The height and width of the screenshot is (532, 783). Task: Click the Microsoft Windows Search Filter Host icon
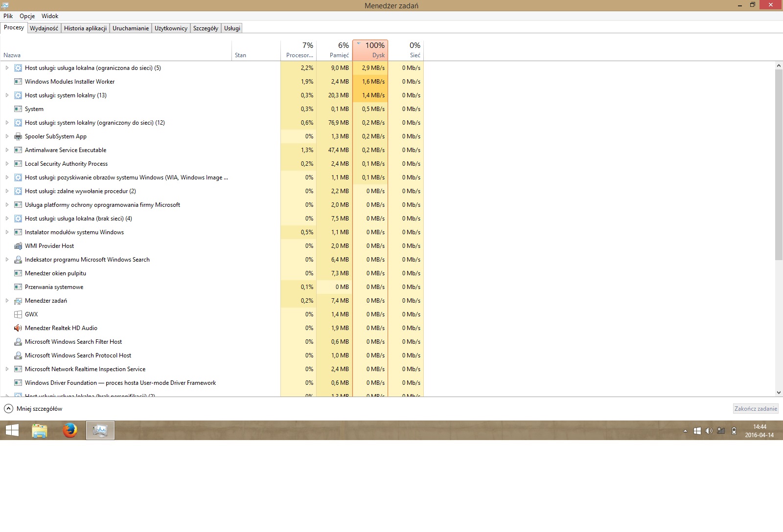tap(18, 342)
